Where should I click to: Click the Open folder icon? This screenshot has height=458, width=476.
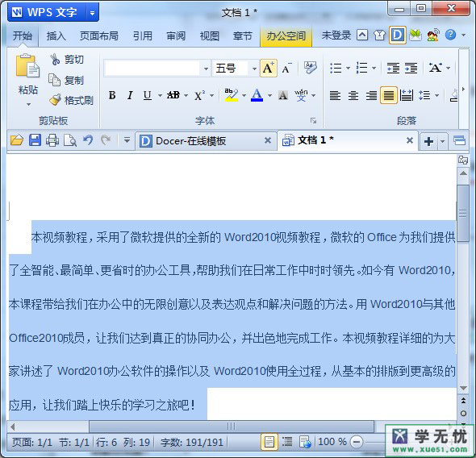pyautogui.click(x=17, y=140)
